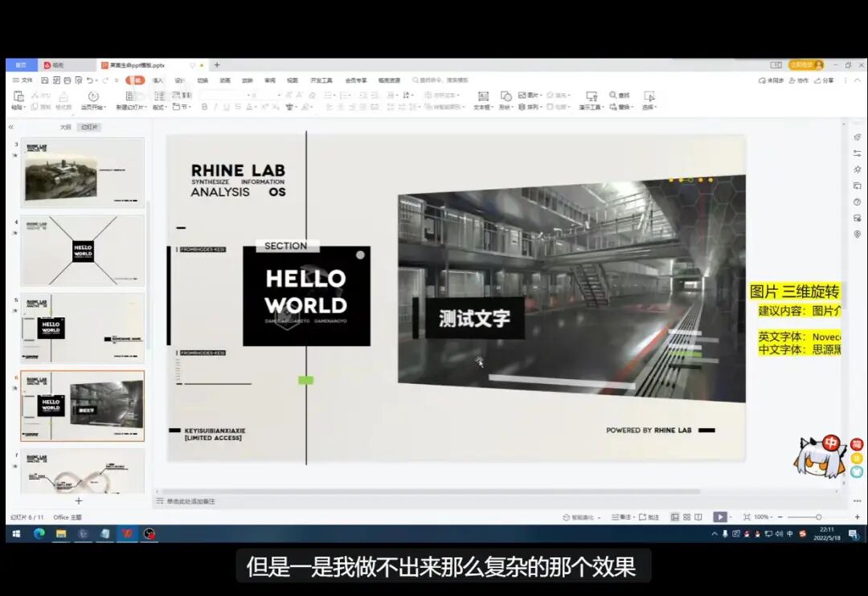
Task: Click the 分享 (Share) button
Action: pyautogui.click(x=824, y=80)
